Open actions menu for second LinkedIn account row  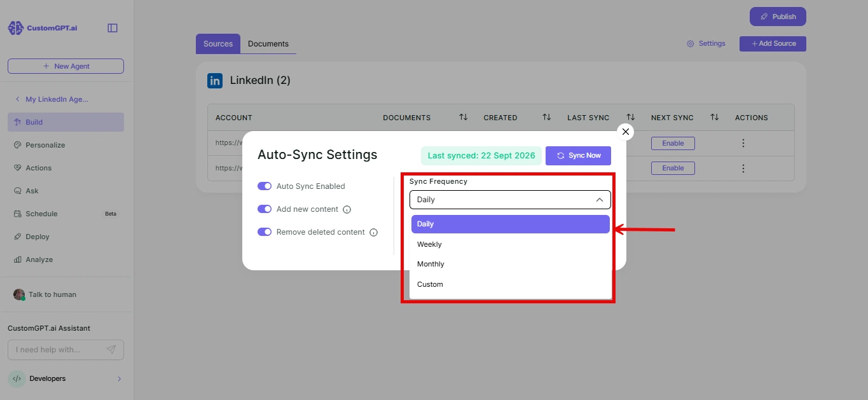(x=743, y=169)
